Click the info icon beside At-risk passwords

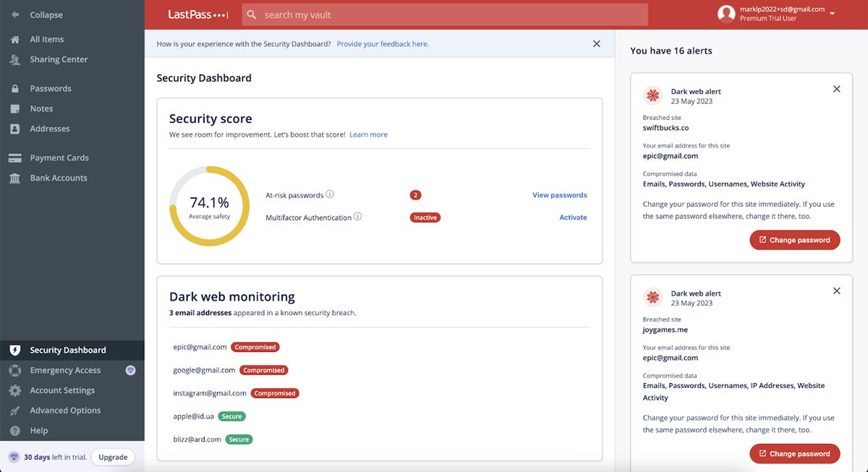point(330,194)
